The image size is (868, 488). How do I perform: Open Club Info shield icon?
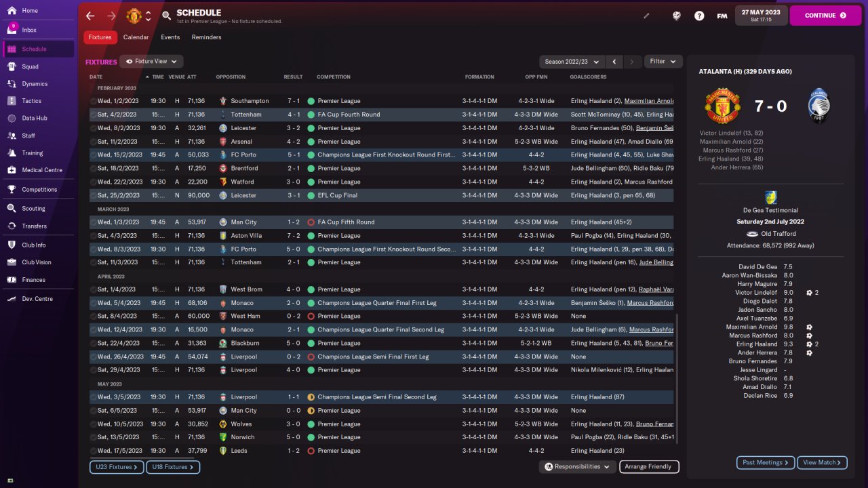coord(12,245)
